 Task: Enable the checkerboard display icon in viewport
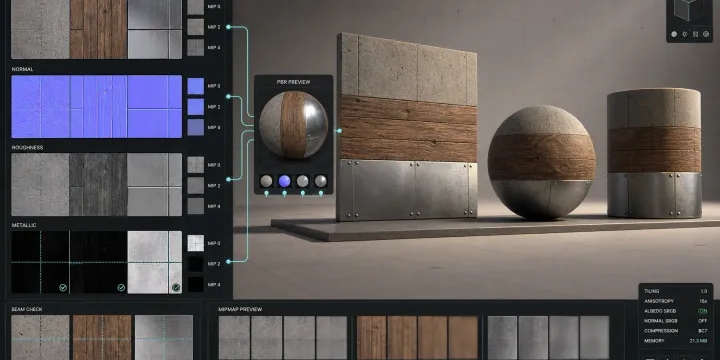tap(695, 34)
